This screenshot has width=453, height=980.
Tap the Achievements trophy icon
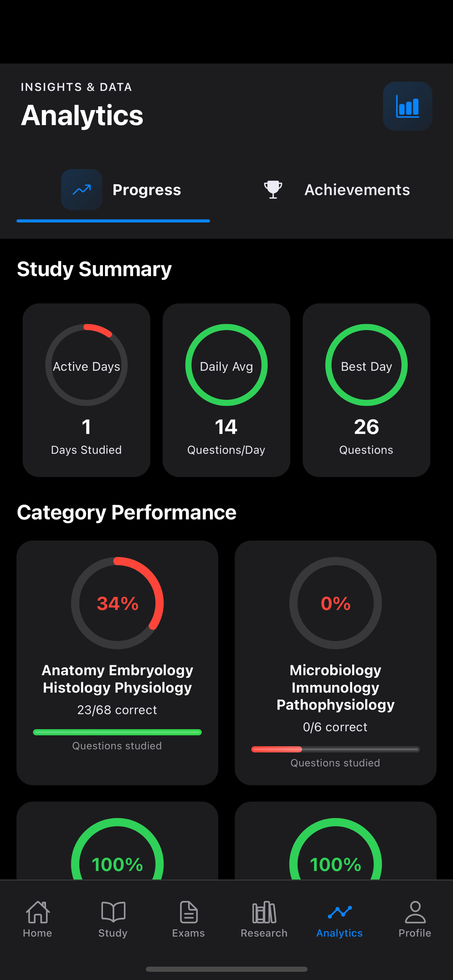tap(273, 190)
